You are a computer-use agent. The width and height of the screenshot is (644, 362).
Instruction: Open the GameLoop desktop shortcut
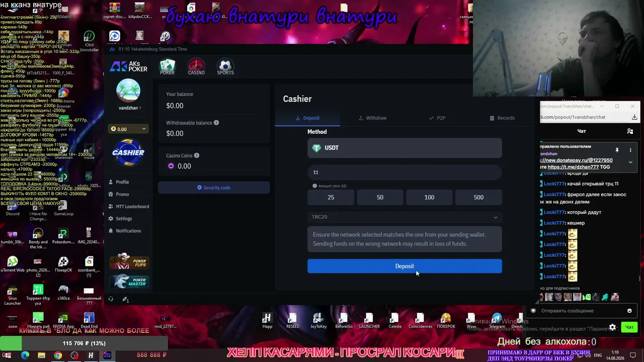[63, 207]
